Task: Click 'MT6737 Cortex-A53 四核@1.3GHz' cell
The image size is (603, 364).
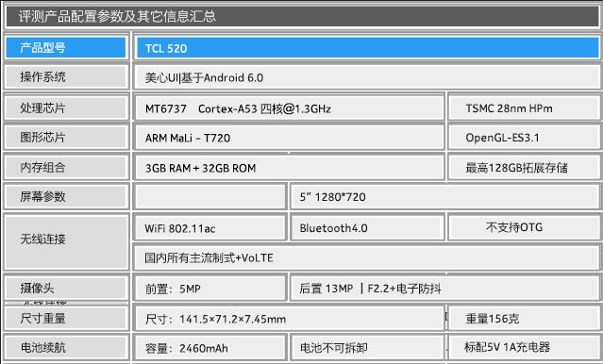Action: click(x=289, y=108)
